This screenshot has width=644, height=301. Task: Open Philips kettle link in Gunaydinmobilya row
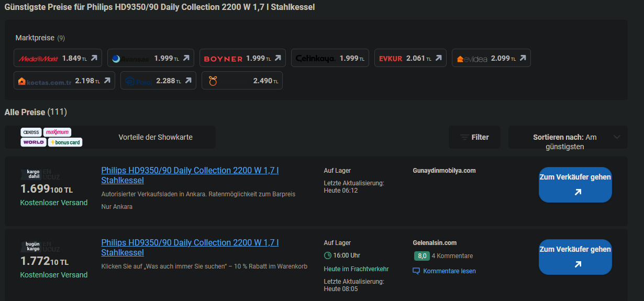pos(190,175)
